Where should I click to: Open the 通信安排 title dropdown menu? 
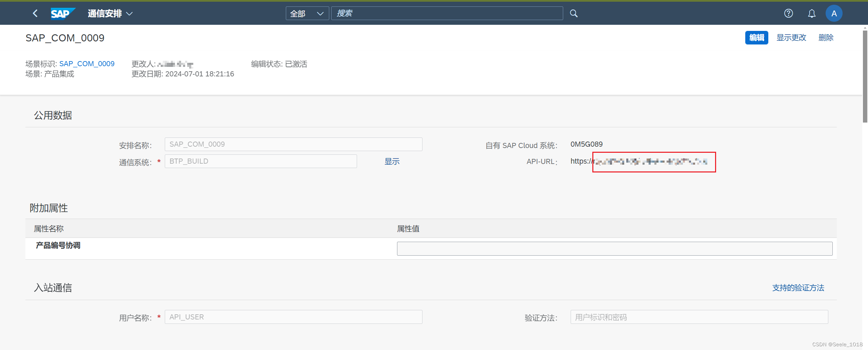click(110, 14)
